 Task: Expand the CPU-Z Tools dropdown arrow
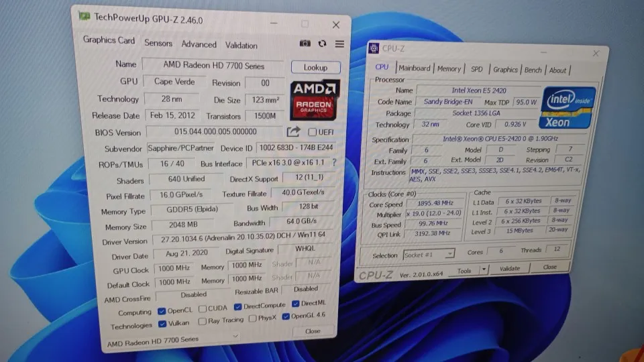pos(484,269)
